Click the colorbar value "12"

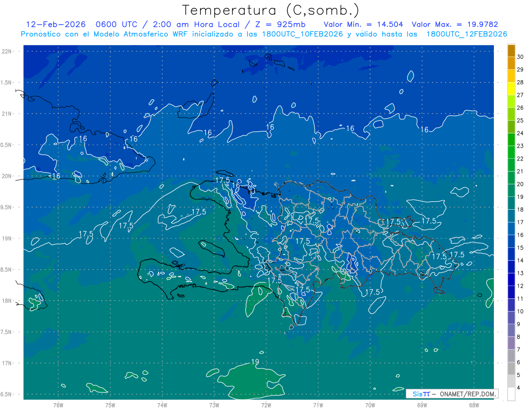520,286
